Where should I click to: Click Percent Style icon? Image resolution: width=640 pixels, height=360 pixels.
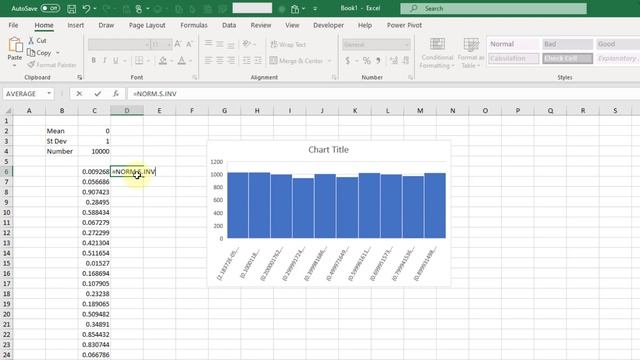[x=367, y=60]
